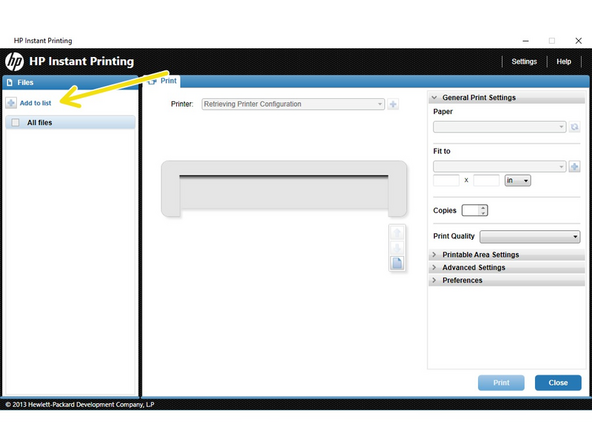This screenshot has width=592, height=444.
Task: Expand Printable Area Settings
Action: 507,255
